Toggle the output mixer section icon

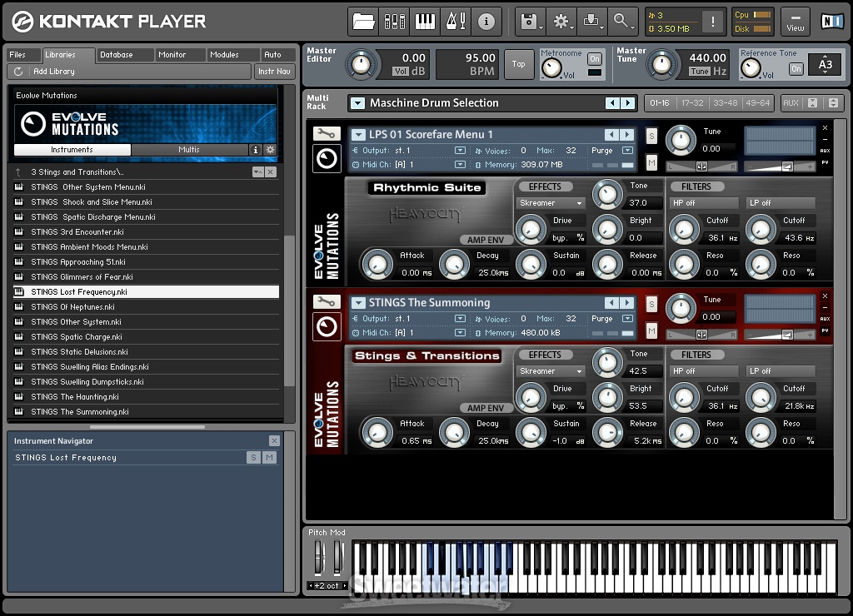click(394, 22)
